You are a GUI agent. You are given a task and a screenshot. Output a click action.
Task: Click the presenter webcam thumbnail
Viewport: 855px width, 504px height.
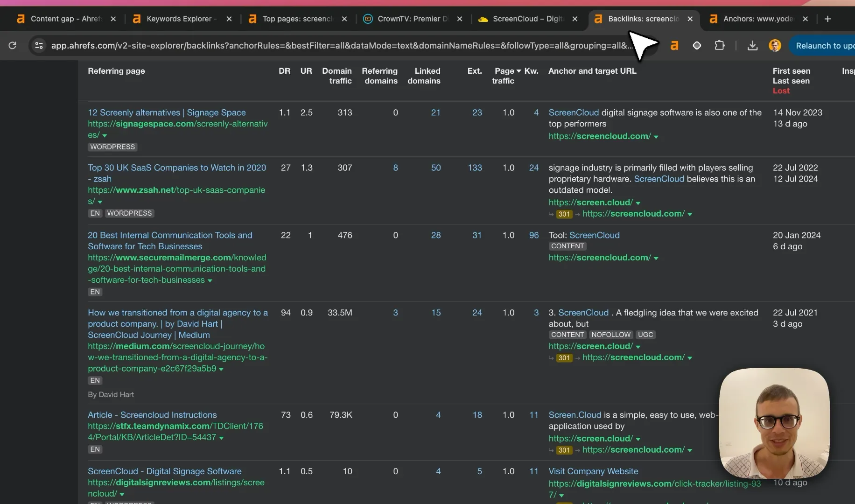(x=774, y=423)
